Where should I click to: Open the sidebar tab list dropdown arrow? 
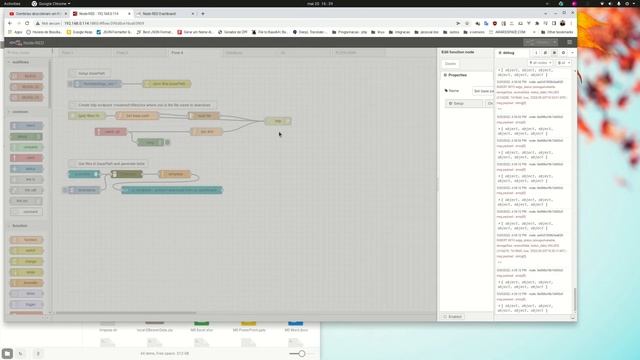click(572, 53)
